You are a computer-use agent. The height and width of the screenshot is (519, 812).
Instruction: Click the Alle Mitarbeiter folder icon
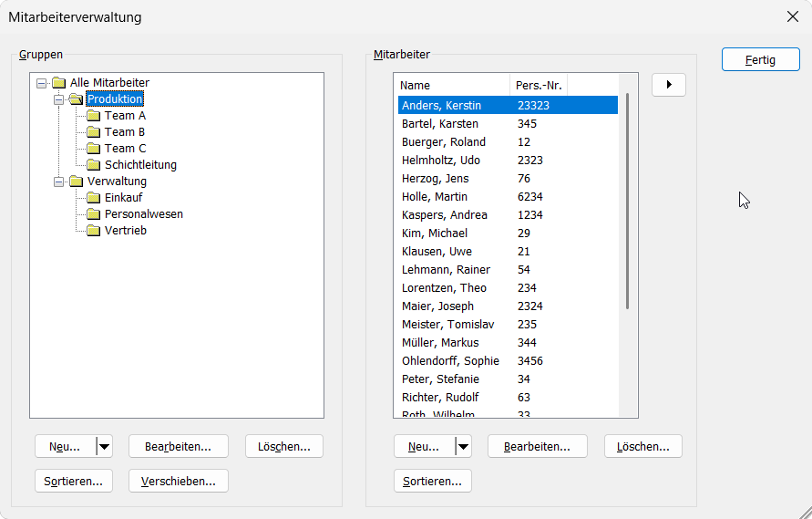pyautogui.click(x=59, y=83)
